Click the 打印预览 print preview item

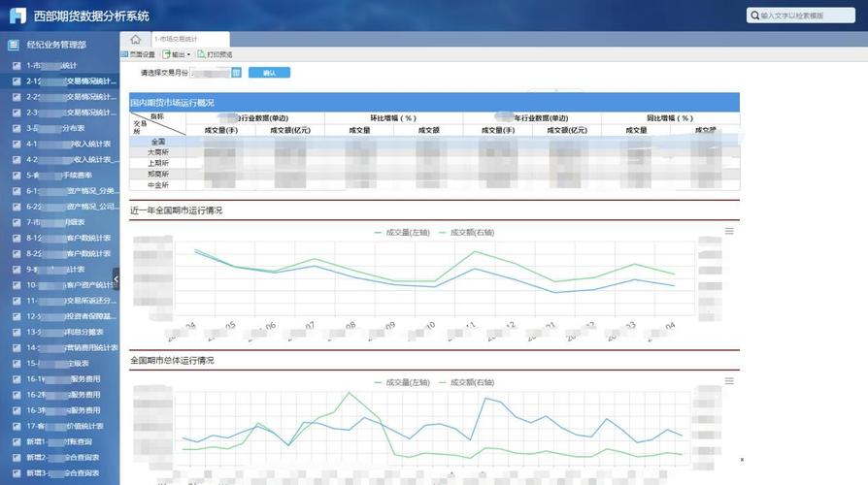pos(215,54)
